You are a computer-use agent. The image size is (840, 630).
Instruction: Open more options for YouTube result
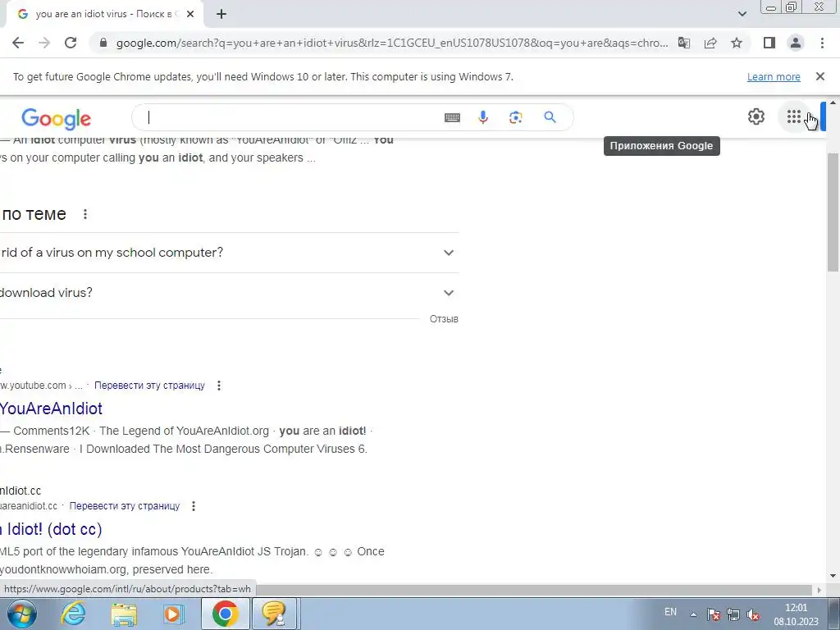pos(218,386)
